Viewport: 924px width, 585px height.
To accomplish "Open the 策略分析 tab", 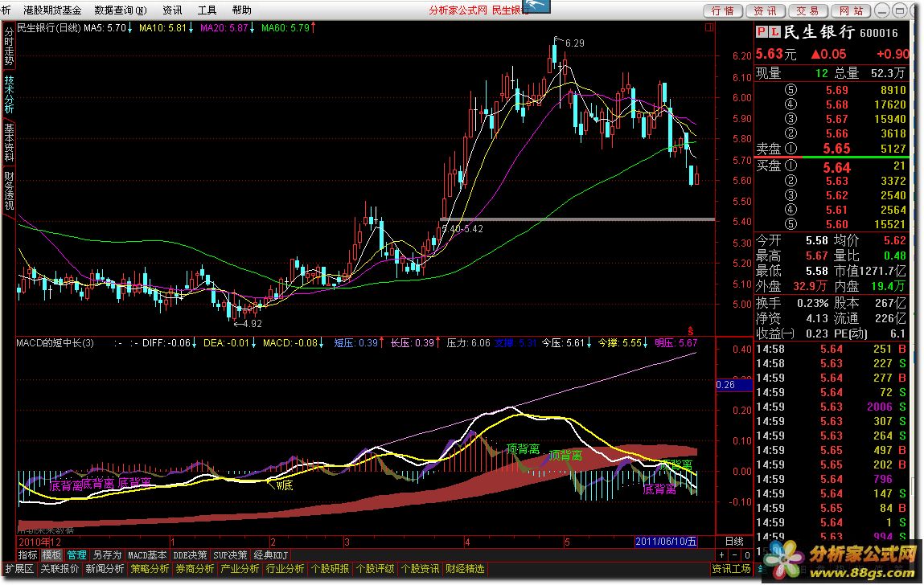I will tap(150, 568).
